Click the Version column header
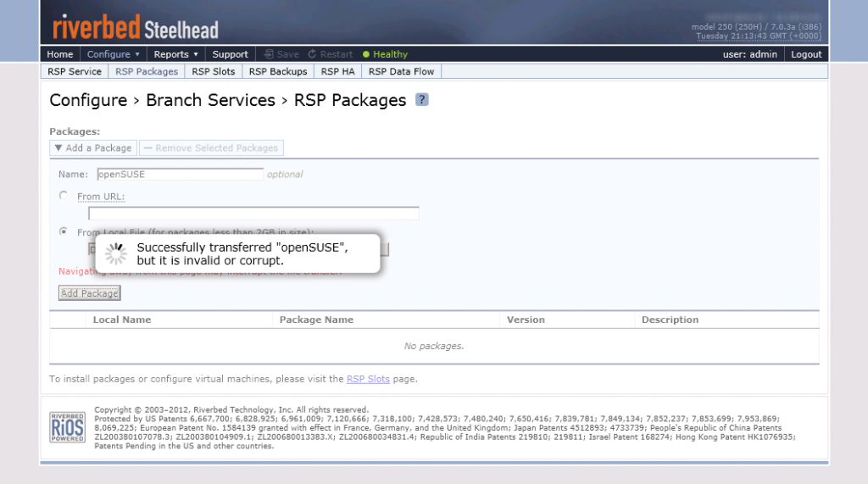The width and height of the screenshot is (868, 484). coord(526,320)
